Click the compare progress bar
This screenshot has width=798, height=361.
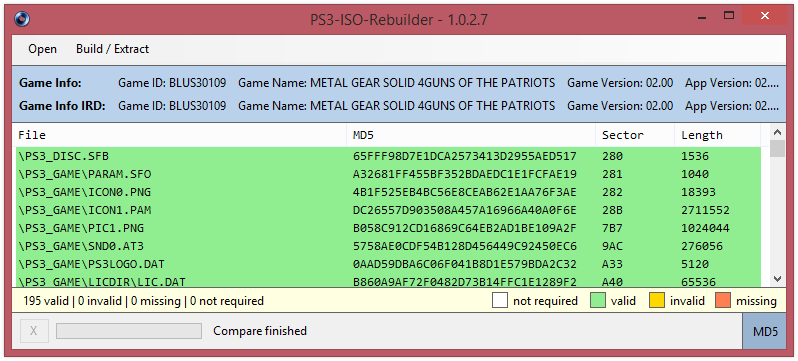coord(129,331)
